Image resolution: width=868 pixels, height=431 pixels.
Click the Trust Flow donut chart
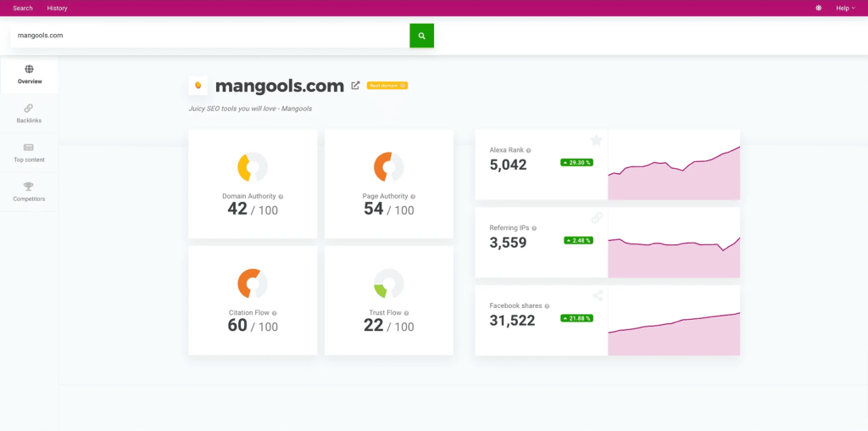point(388,283)
